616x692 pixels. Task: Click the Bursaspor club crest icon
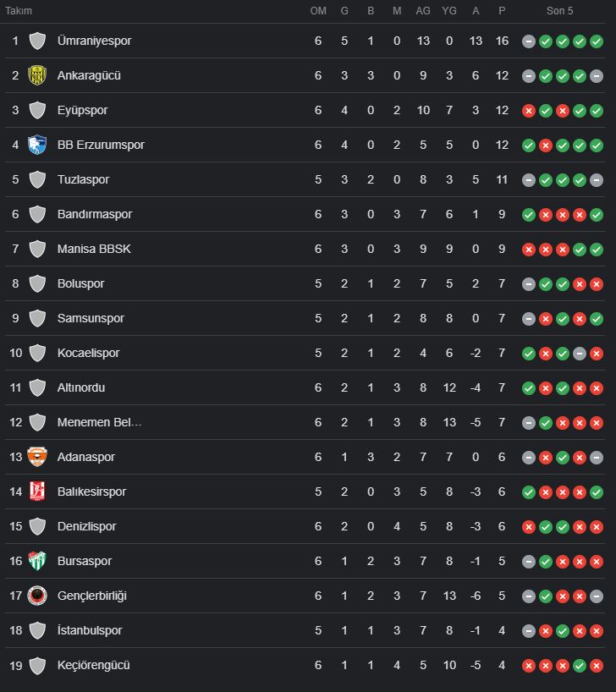click(37, 561)
